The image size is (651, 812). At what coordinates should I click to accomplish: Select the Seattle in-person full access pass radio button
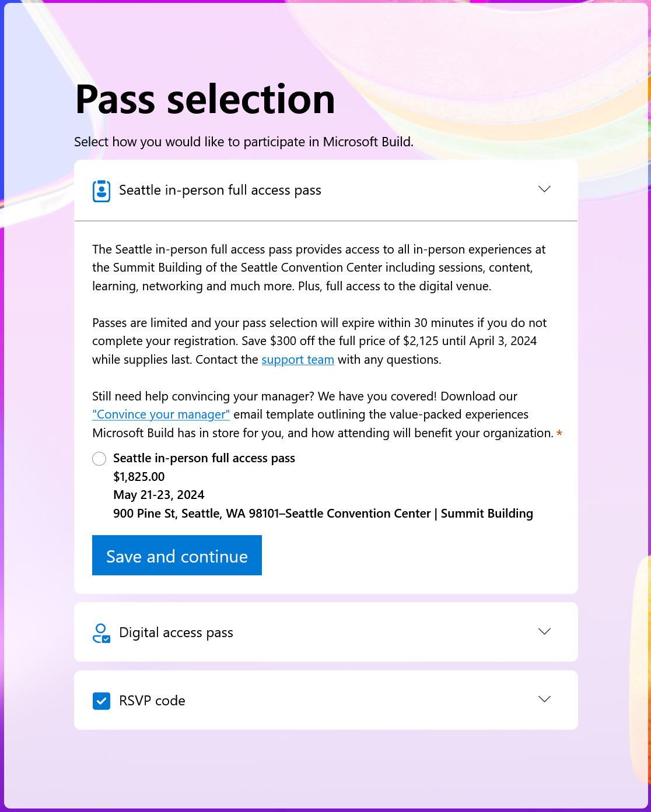pos(99,459)
